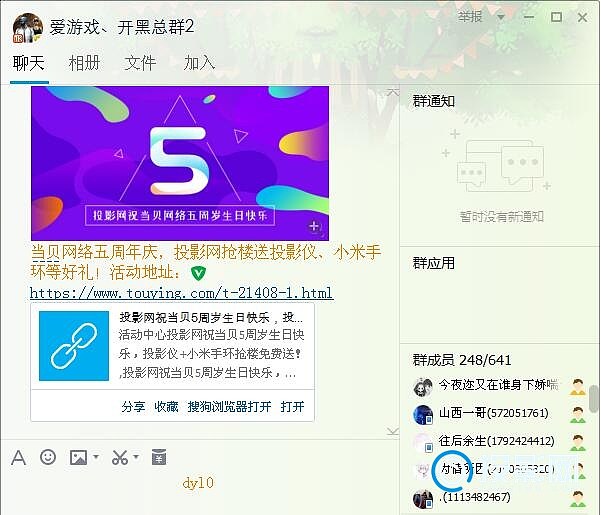Expand the picture icon dropdown arrow
Image resolution: width=601 pixels, height=515 pixels.
(96, 456)
